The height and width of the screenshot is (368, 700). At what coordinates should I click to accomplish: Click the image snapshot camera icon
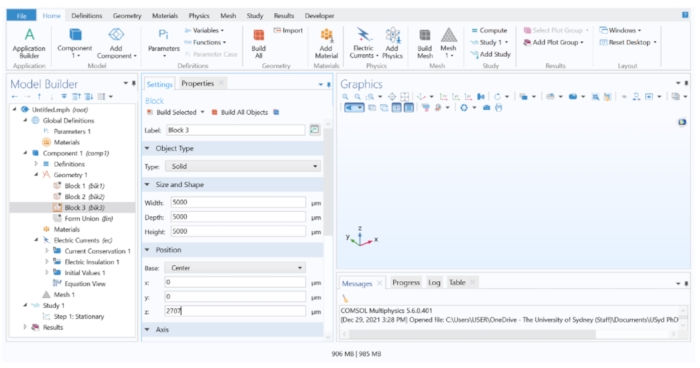tap(487, 108)
